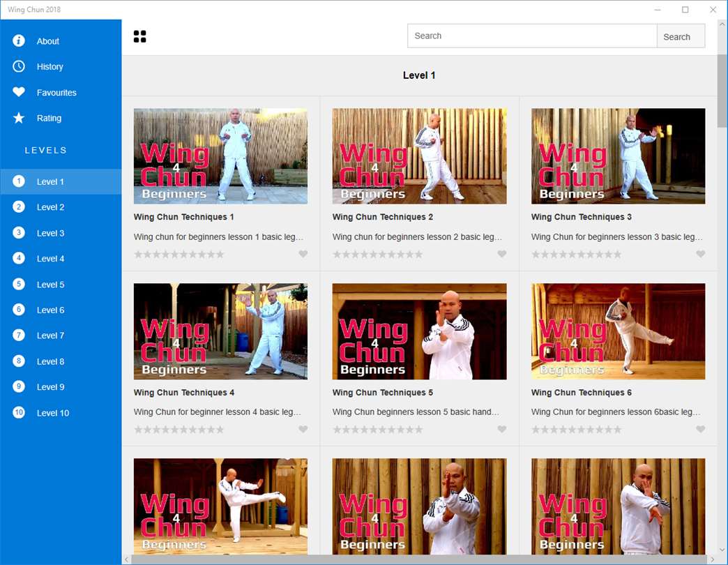Click the vertical scrollbar thumb

(722, 91)
